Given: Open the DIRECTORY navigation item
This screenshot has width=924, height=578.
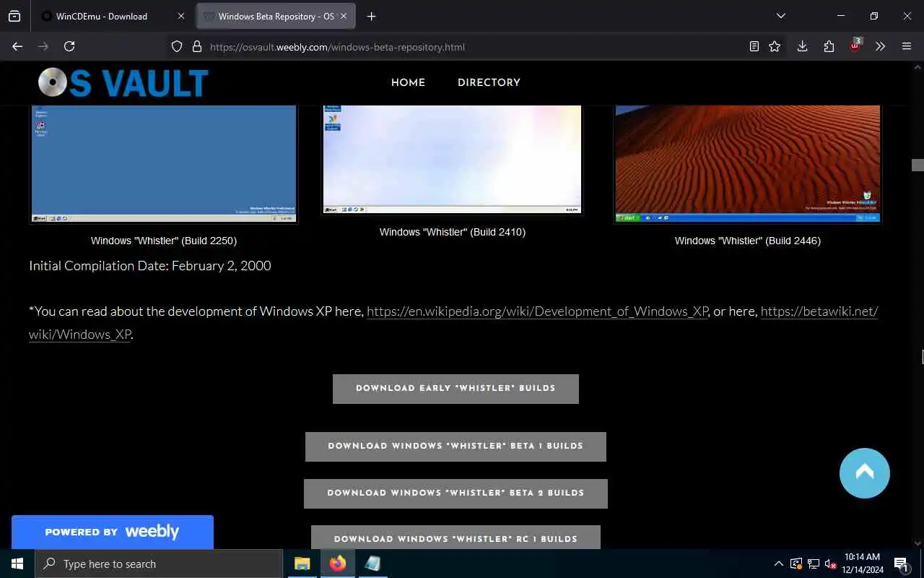Looking at the screenshot, I should coord(489,82).
